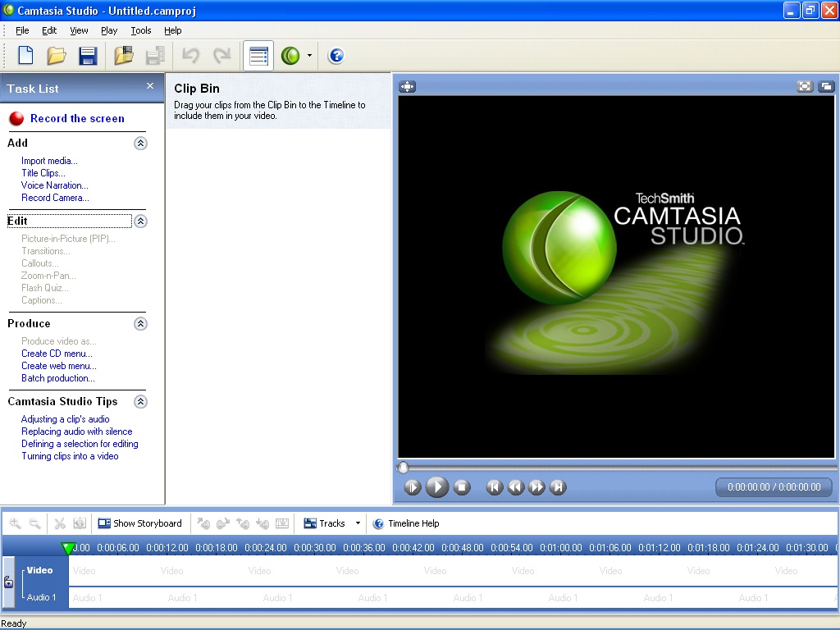The height and width of the screenshot is (630, 840).
Task: Click the timeline zoom out magnifier
Action: (34, 523)
